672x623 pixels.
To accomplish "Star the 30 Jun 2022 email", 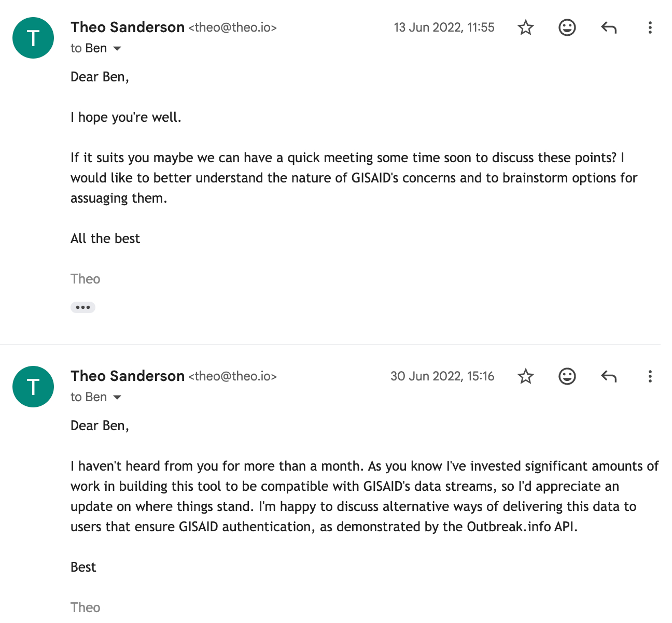I will coord(526,376).
